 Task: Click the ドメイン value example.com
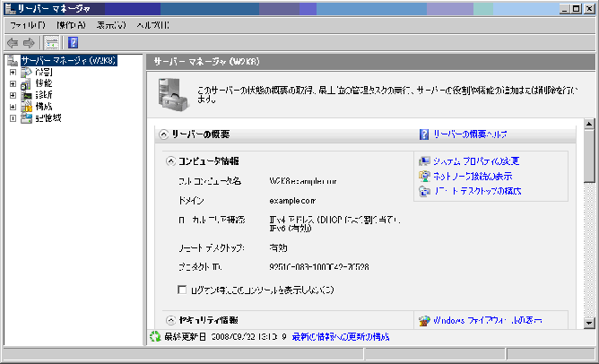click(x=292, y=201)
